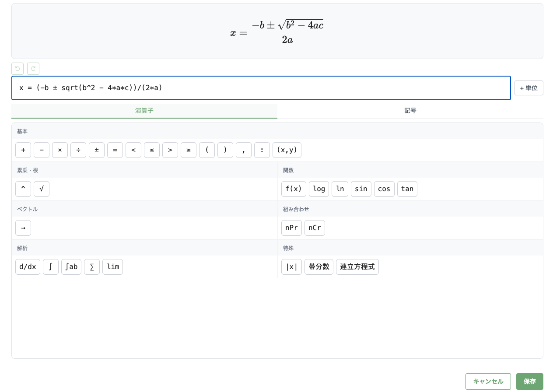Image resolution: width=553 pixels, height=392 pixels.
Task: Insert the colon symbol
Action: (262, 150)
